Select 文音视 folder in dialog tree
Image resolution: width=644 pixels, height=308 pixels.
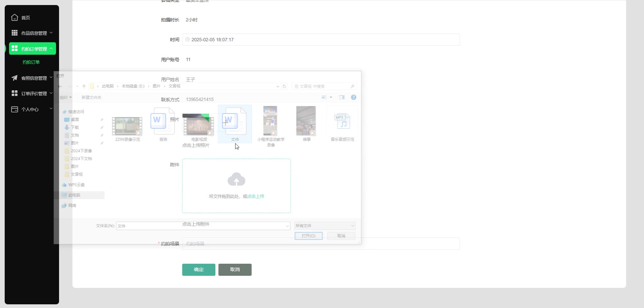(x=76, y=174)
